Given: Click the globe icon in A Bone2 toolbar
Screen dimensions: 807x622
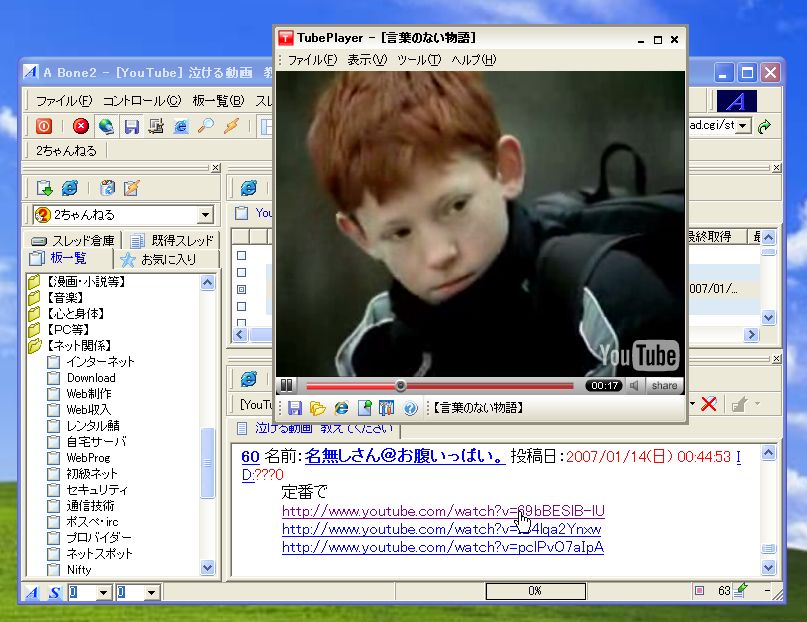Looking at the screenshot, I should tap(107, 126).
